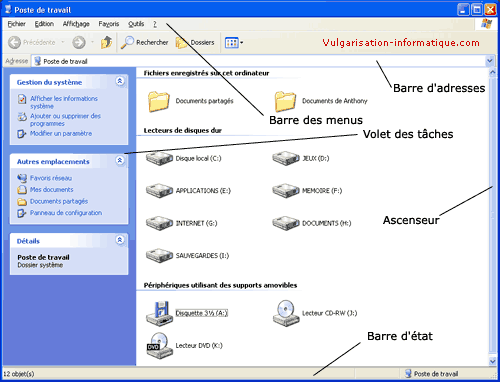Collapse the Gestion du système panel
Viewport: 500px width, 382px height.
(x=120, y=81)
